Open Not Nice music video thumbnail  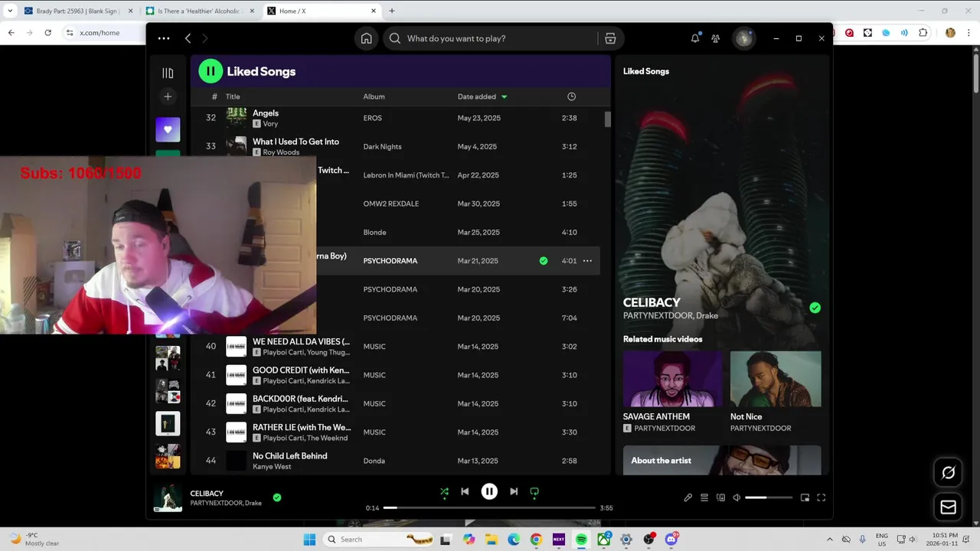coord(776,379)
